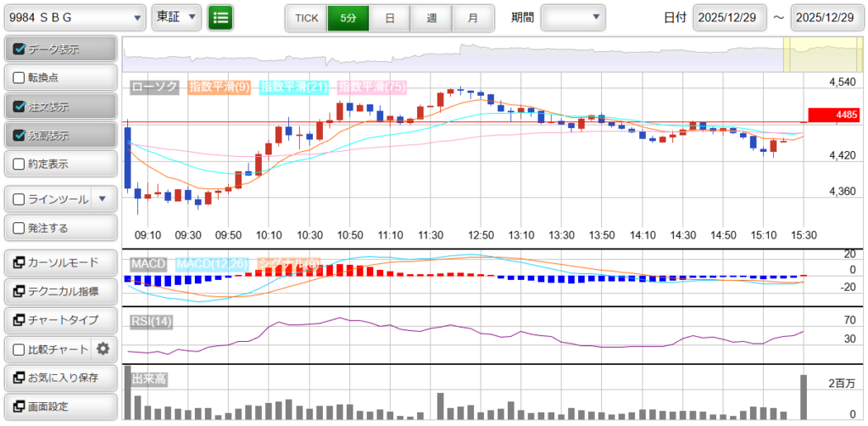Expand the 9984 SBG symbol dropdown
This screenshot has width=868, height=426.
click(x=75, y=17)
